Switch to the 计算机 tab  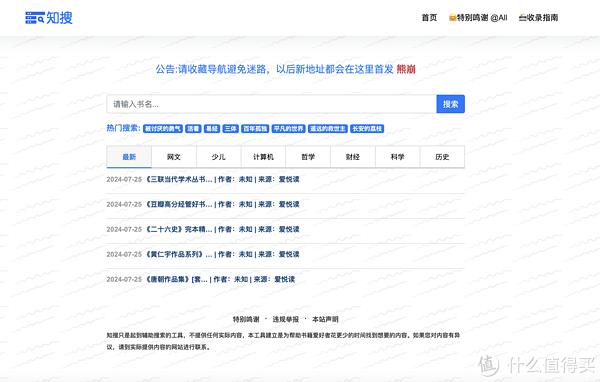pos(263,157)
